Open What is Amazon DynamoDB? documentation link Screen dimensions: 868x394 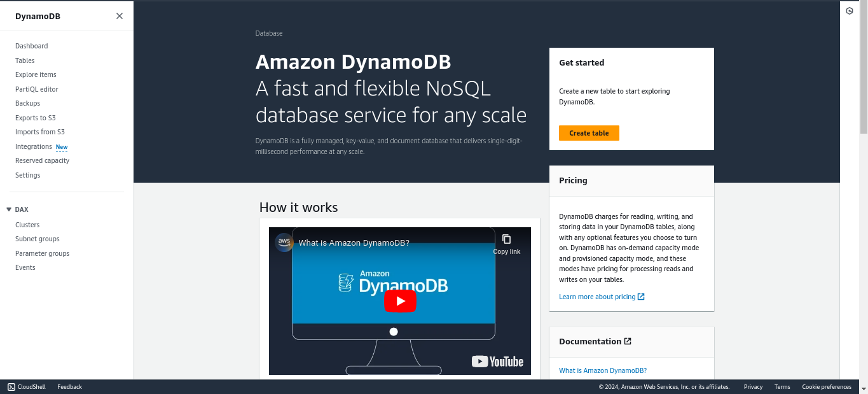pyautogui.click(x=602, y=370)
